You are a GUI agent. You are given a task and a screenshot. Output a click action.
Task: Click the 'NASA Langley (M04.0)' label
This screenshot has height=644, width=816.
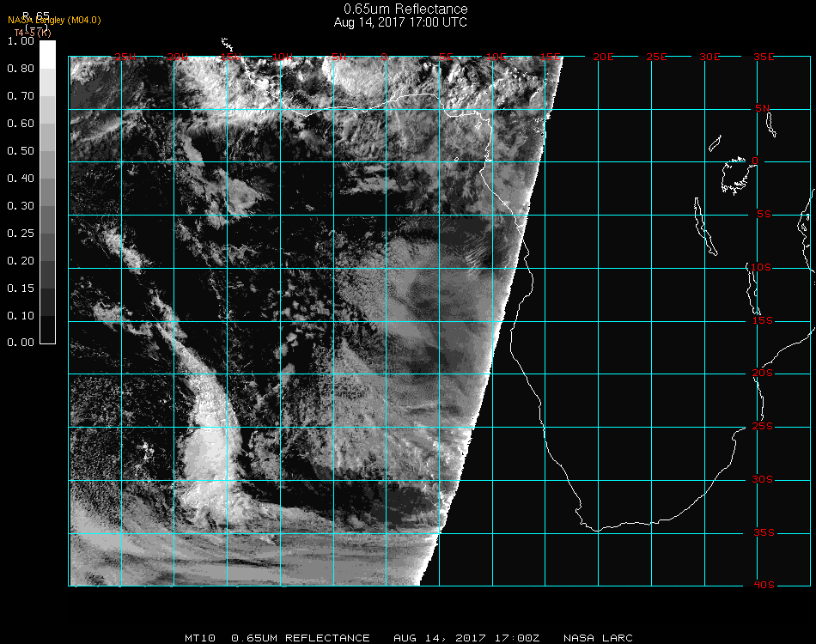54,21
